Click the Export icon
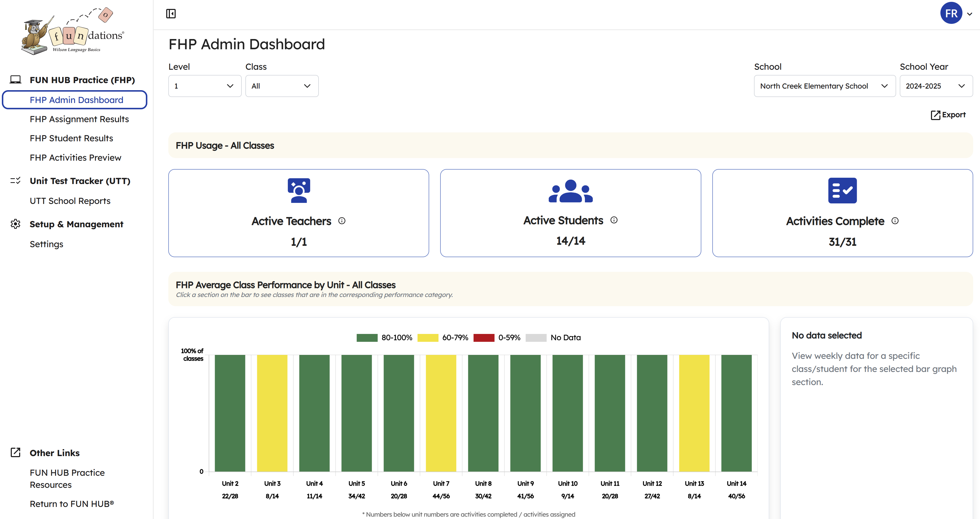Viewport: 980px width, 519px height. [935, 115]
